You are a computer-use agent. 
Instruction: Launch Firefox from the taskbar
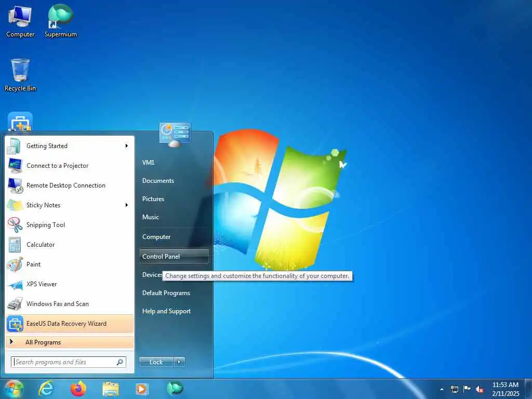[78, 389]
